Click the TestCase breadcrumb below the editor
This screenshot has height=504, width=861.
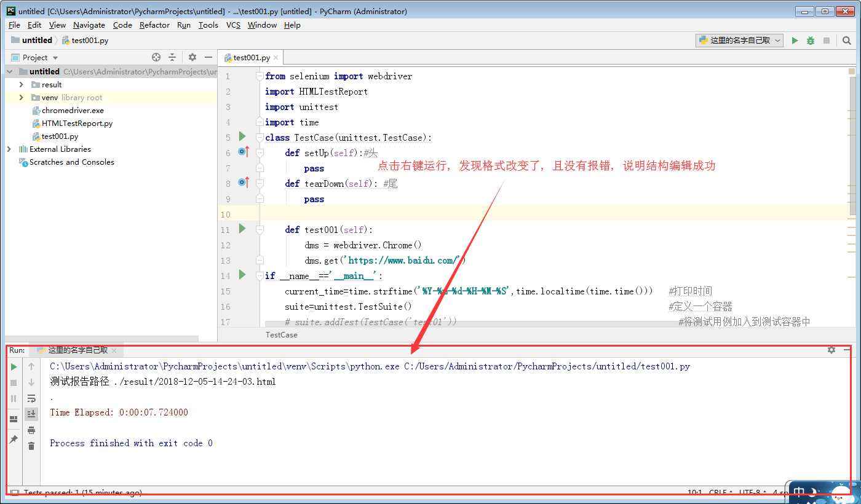(282, 335)
